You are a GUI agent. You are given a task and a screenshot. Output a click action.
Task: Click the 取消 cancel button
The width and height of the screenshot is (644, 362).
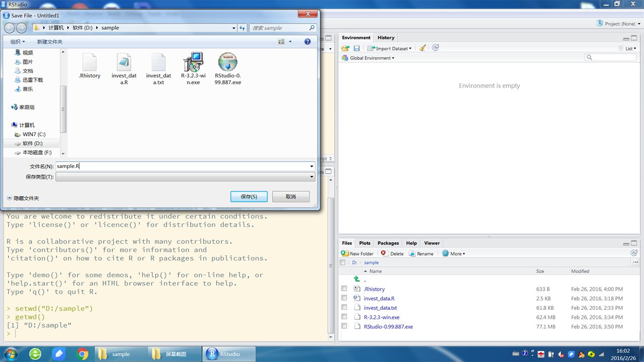pos(291,197)
